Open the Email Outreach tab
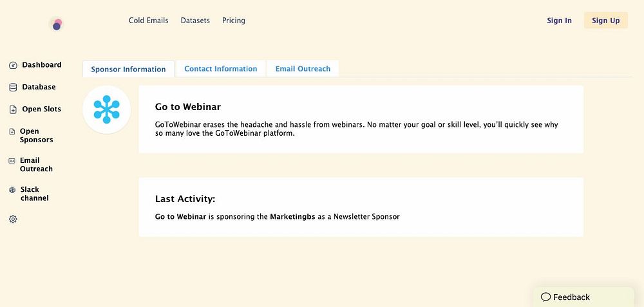Screen dimensions: 644x307 coord(303,69)
